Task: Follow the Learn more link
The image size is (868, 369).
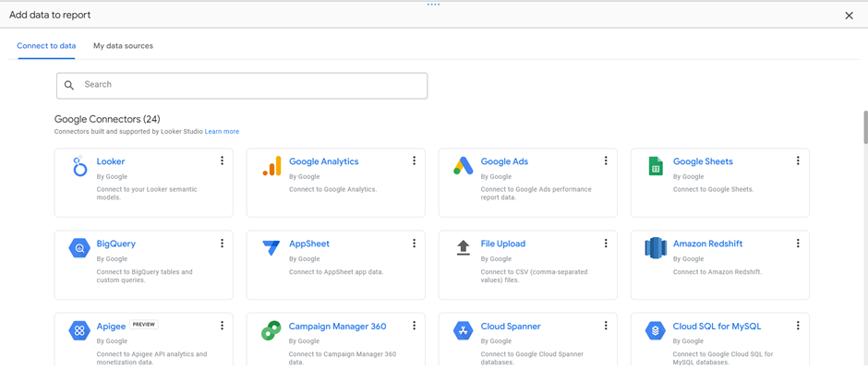Action: pos(222,132)
